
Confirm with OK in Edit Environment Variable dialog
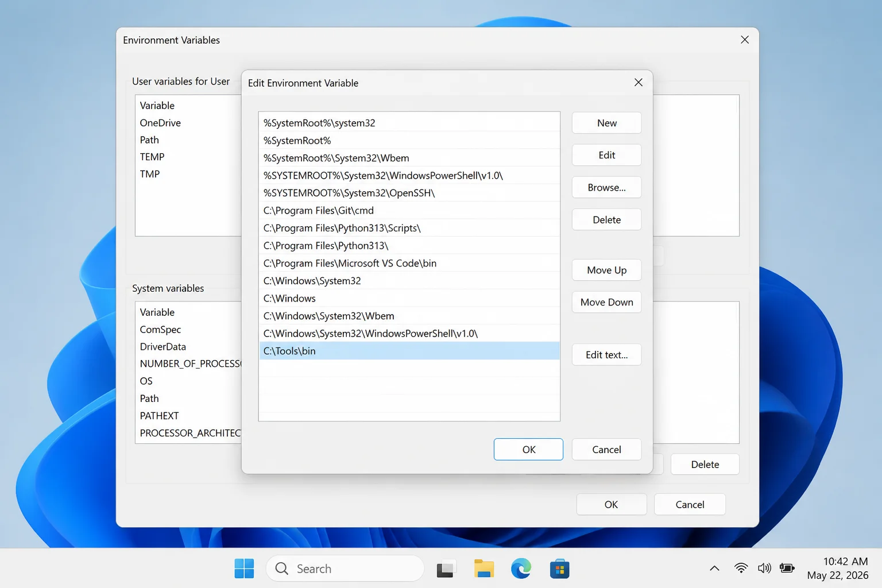point(528,450)
